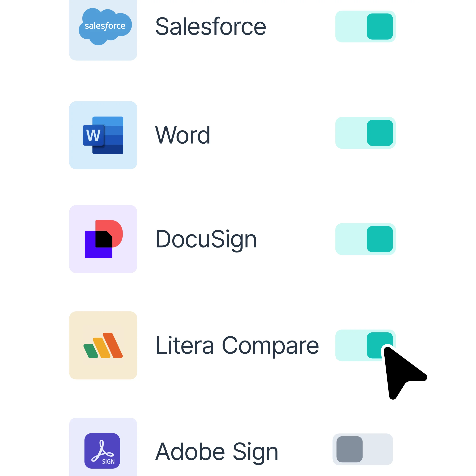Turn off the Word integration switch

[x=365, y=133]
